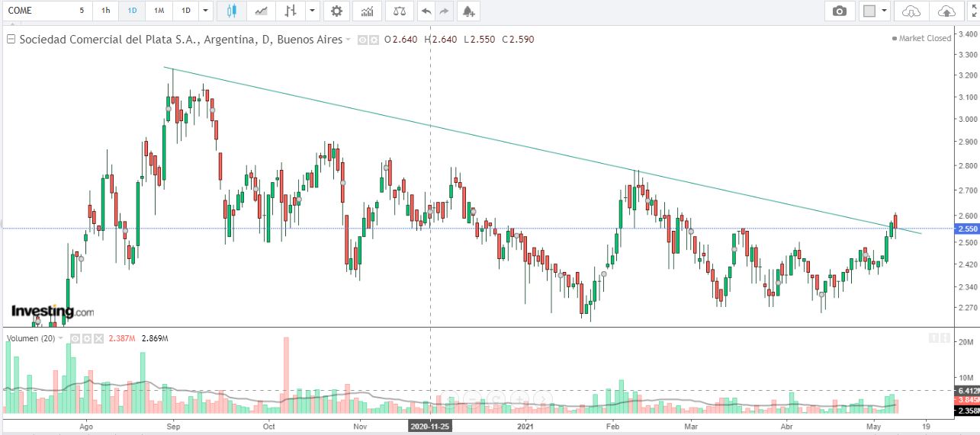
Task: Open the indicators panel icon
Action: click(x=368, y=11)
